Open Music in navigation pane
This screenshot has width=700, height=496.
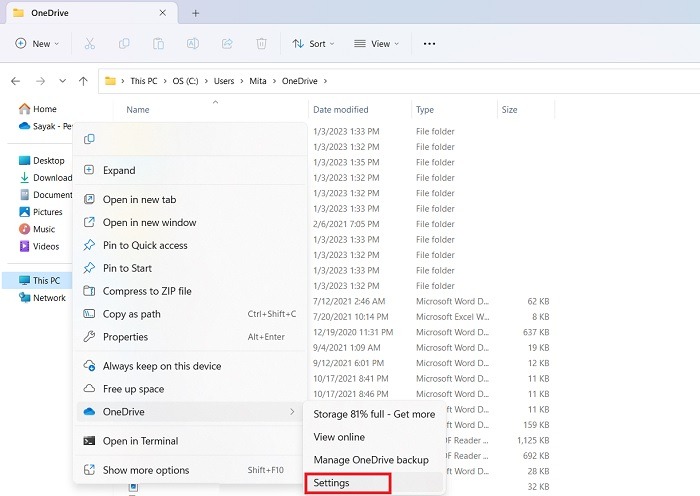pyautogui.click(x=37, y=229)
